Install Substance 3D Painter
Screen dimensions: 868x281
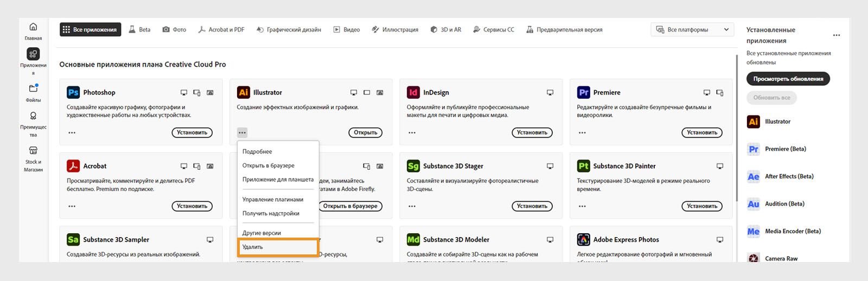pyautogui.click(x=702, y=206)
